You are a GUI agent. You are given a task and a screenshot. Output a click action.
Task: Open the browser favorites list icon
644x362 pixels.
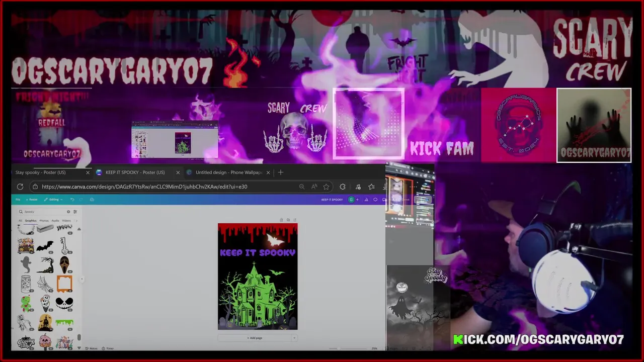click(x=371, y=187)
